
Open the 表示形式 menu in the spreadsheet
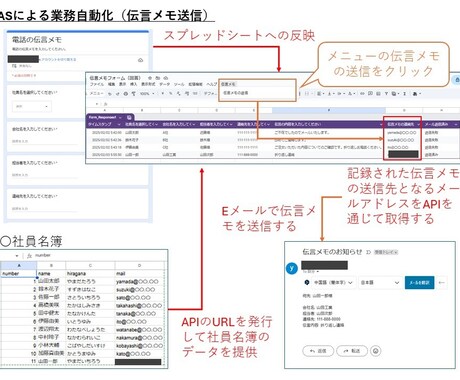click(x=148, y=84)
